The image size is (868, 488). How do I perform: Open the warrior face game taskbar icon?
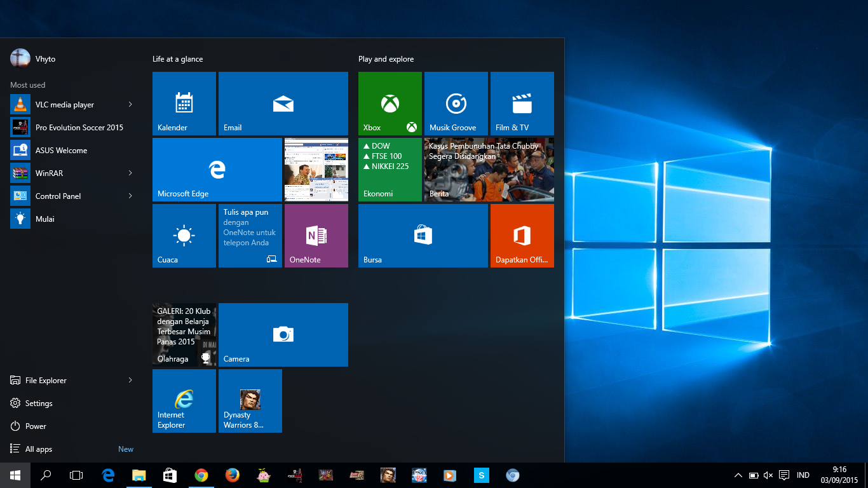tap(388, 475)
